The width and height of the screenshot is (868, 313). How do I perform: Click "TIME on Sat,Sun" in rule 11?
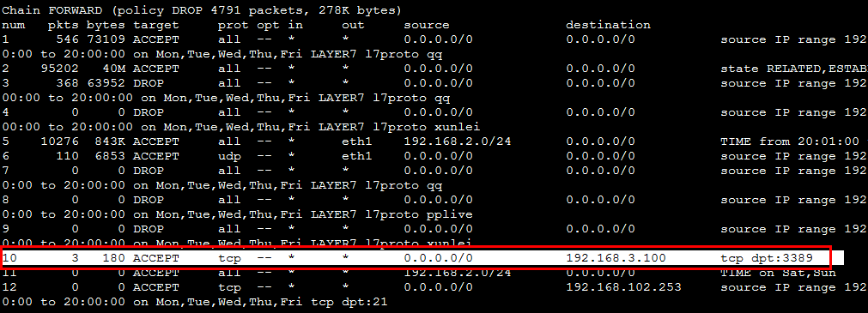coord(778,273)
